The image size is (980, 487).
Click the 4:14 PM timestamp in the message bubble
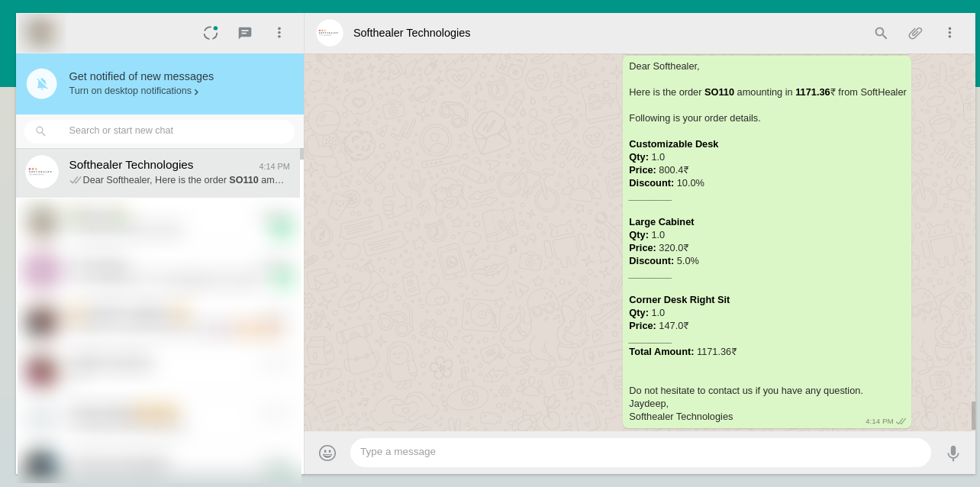point(879,421)
